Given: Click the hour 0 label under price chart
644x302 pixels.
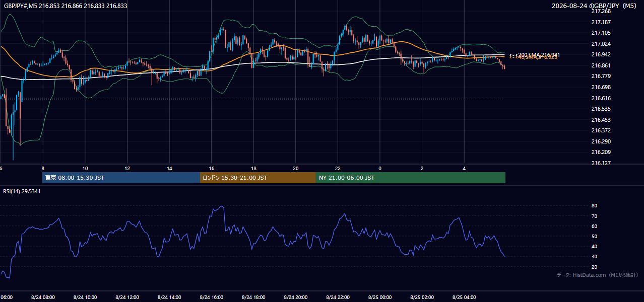Looking at the screenshot, I should pyautogui.click(x=380, y=168).
